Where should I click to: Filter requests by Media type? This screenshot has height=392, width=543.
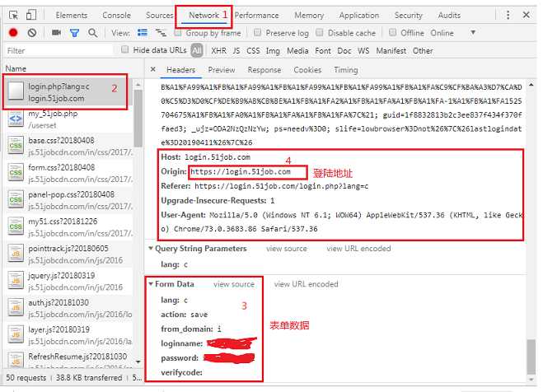tap(297, 51)
